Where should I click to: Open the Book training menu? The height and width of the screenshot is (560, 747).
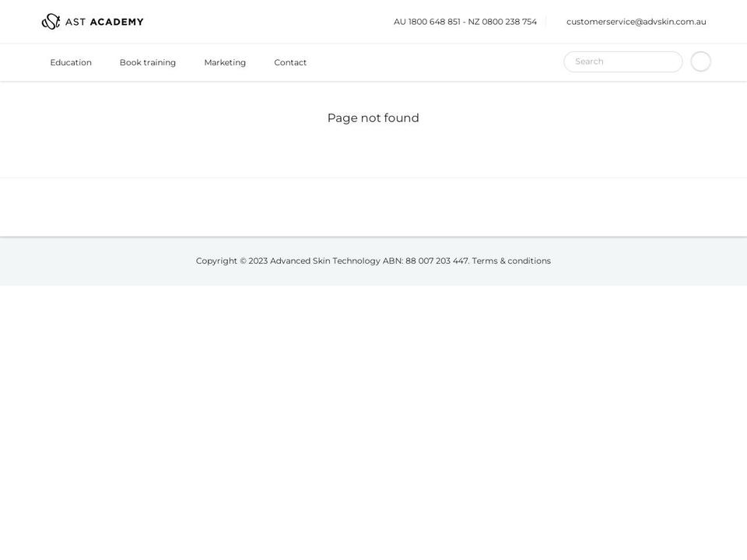click(x=148, y=62)
